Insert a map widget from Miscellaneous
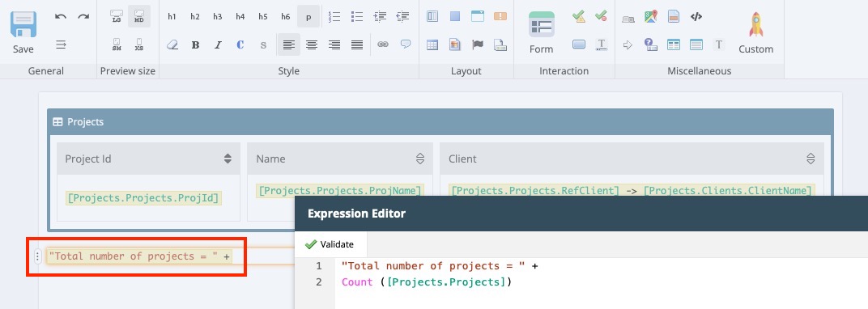The width and height of the screenshot is (868, 309). click(650, 17)
